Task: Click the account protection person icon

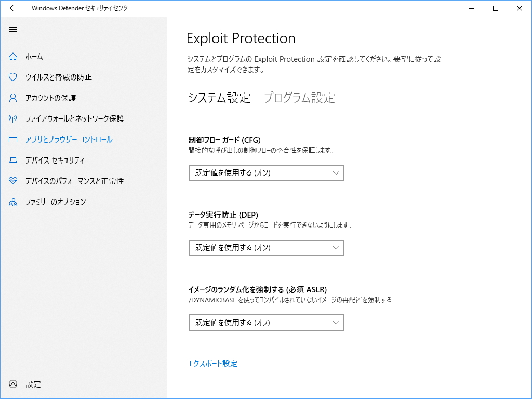Action: point(13,98)
